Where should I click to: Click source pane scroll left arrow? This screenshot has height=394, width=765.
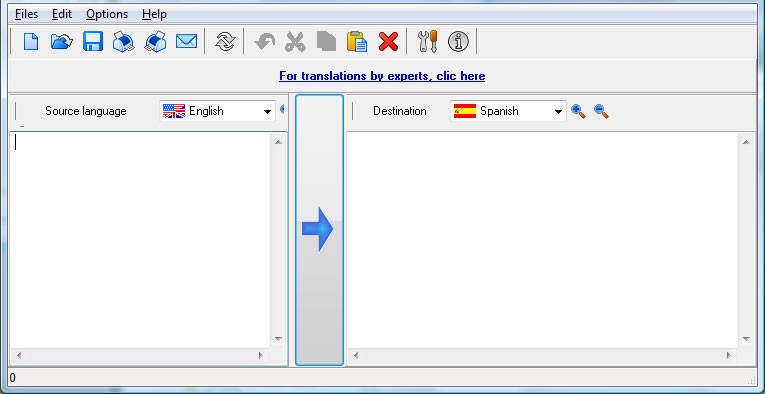point(19,355)
